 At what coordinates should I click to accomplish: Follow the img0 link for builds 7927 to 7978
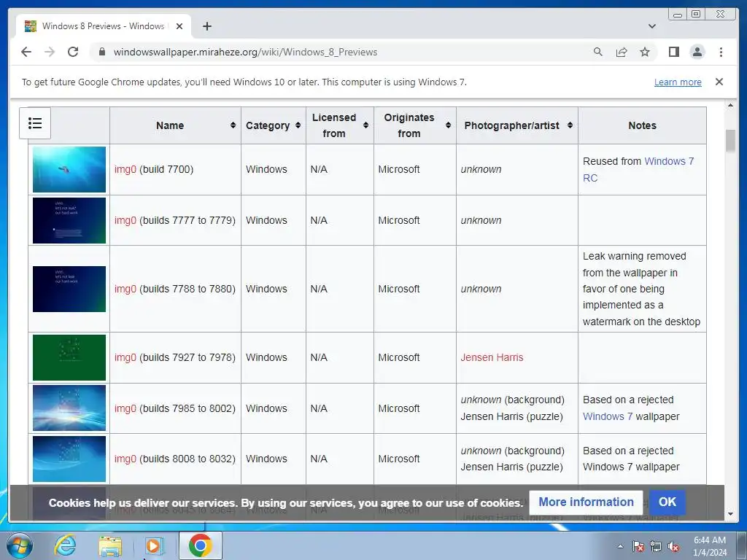click(x=125, y=357)
